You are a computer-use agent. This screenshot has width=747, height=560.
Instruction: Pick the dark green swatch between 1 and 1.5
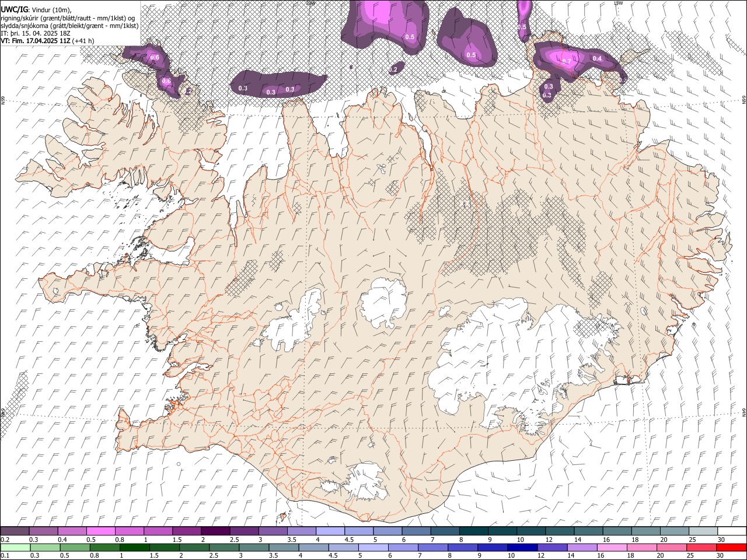tap(135, 548)
